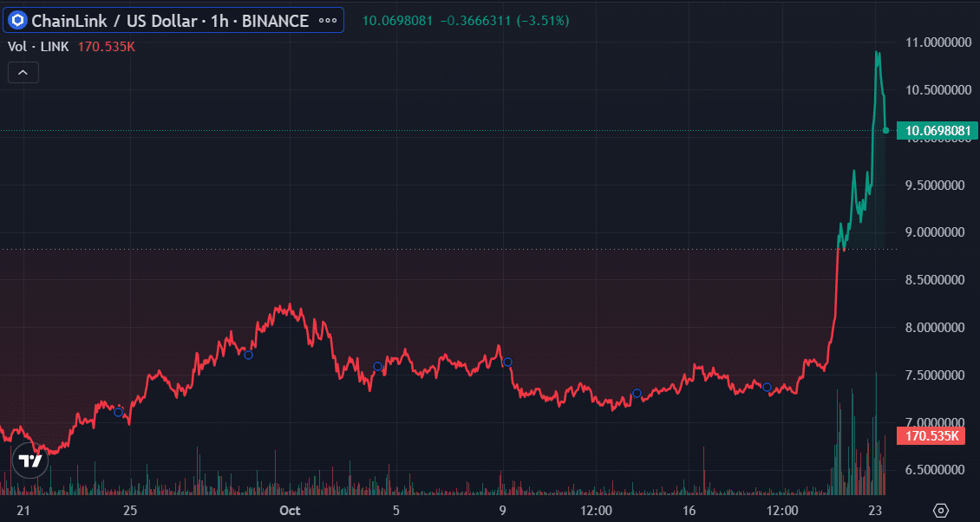This screenshot has width=980, height=522.
Task: Click the red 170.535K value in the Vol legend
Action: [107, 47]
